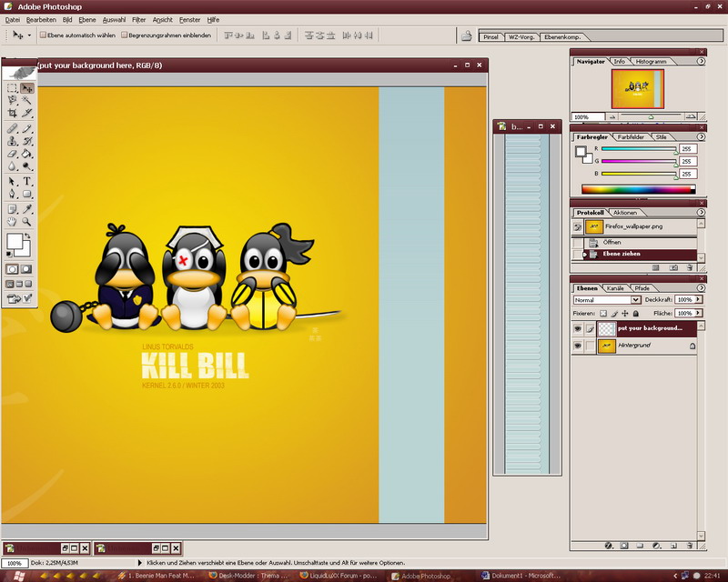Switch to the Histogramm tab
The height and width of the screenshot is (582, 728).
pyautogui.click(x=651, y=61)
